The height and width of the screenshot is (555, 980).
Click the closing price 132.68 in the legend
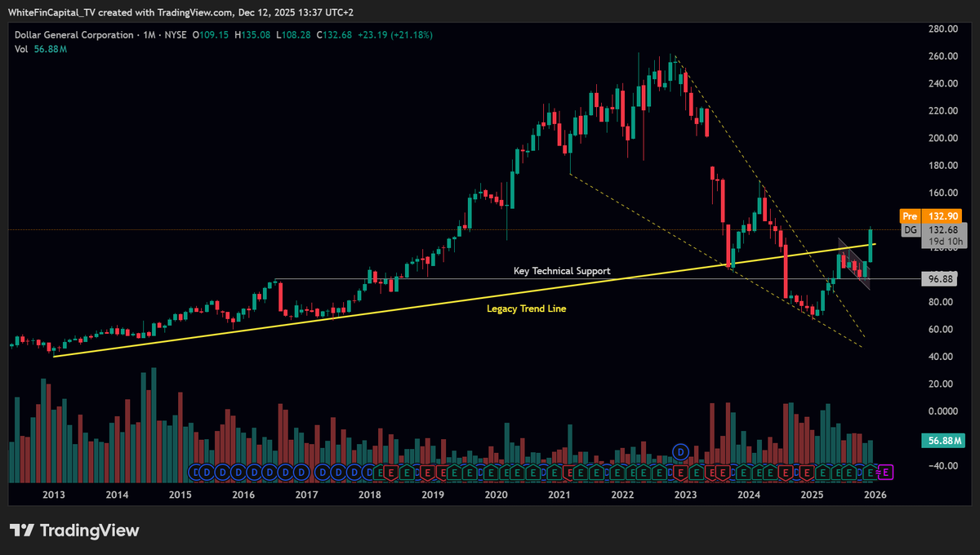(x=335, y=35)
